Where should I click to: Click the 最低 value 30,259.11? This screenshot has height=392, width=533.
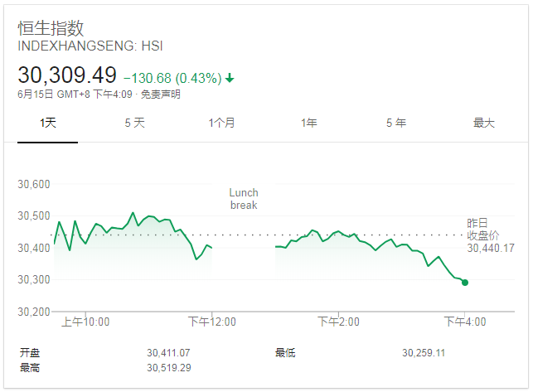tap(424, 353)
